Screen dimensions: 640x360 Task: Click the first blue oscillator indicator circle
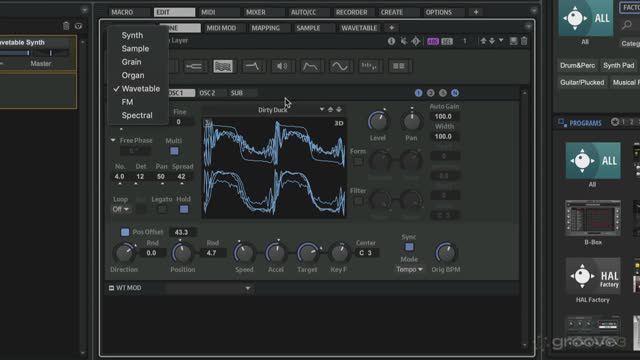click(x=418, y=93)
